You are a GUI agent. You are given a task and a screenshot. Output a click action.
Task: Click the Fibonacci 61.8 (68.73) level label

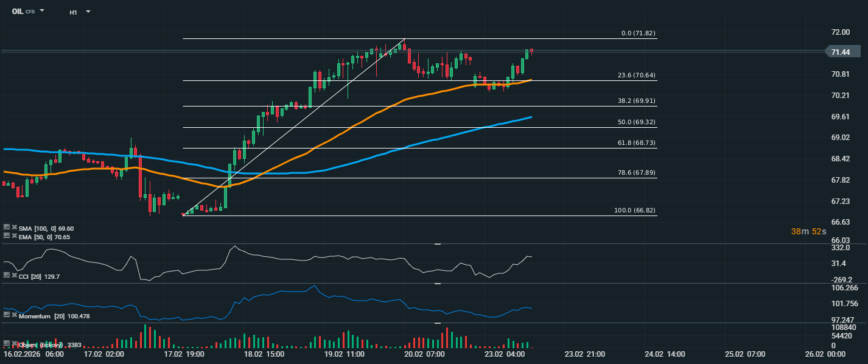click(637, 142)
